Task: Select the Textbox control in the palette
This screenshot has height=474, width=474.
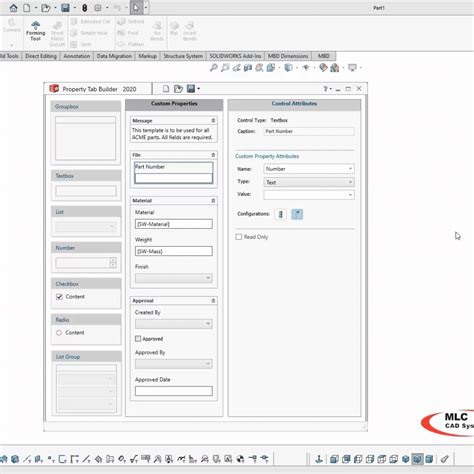Action: pos(86,185)
